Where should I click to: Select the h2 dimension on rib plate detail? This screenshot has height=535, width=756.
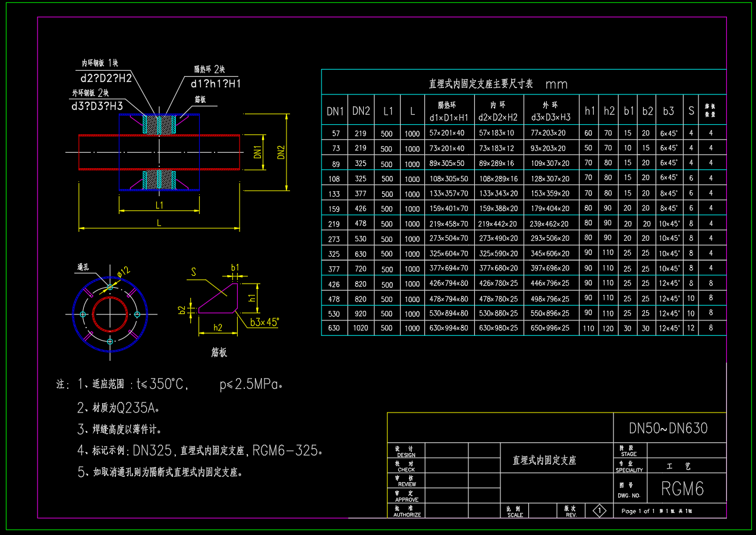click(218, 328)
